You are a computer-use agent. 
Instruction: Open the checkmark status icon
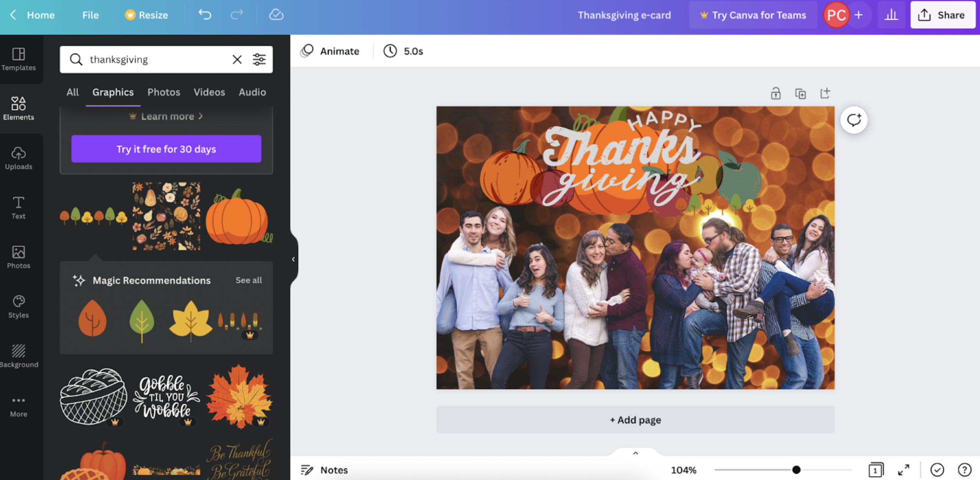[937, 470]
